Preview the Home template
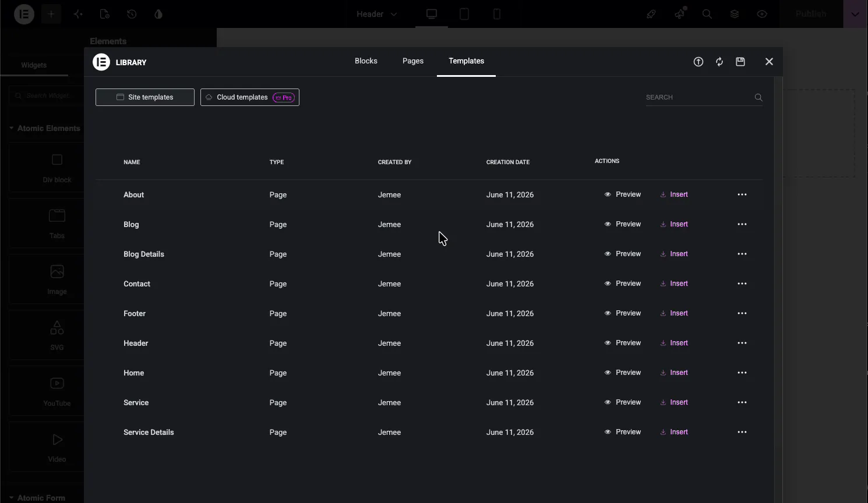 click(622, 373)
